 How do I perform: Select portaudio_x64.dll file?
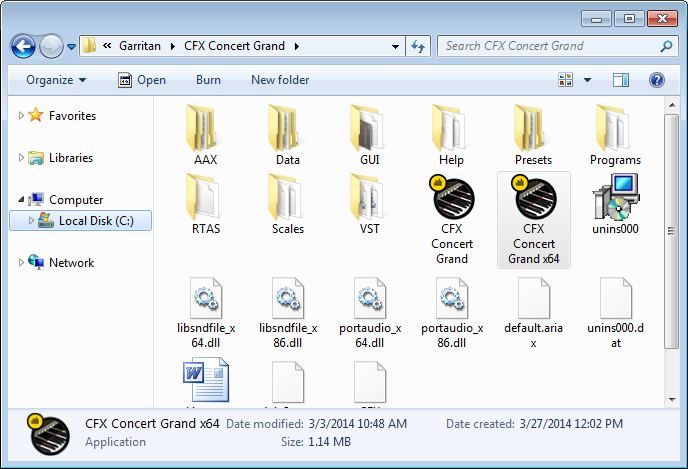pyautogui.click(x=370, y=313)
